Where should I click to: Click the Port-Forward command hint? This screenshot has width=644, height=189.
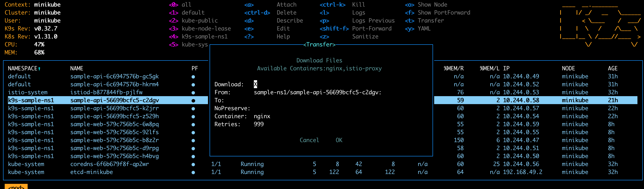tap(372, 29)
